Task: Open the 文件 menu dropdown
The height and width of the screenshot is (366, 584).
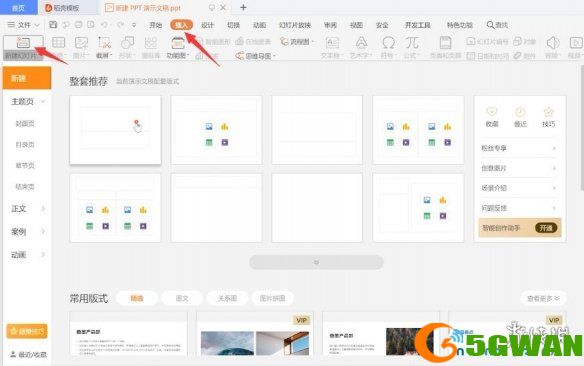Action: point(23,25)
